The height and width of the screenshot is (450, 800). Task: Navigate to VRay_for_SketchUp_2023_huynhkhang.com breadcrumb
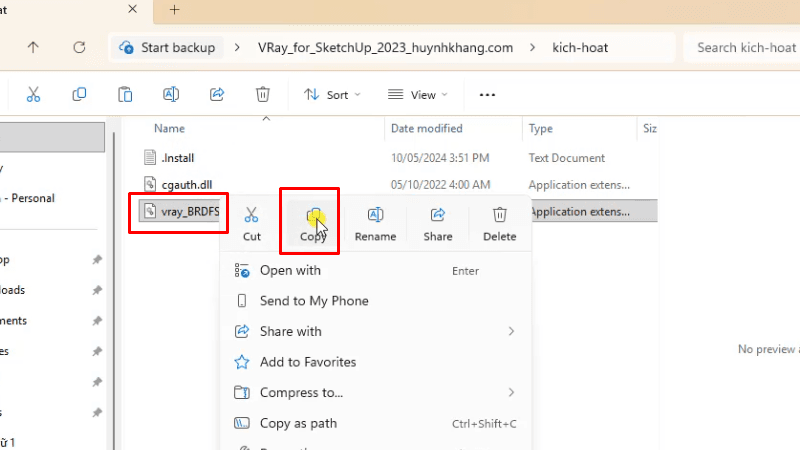[x=385, y=47]
